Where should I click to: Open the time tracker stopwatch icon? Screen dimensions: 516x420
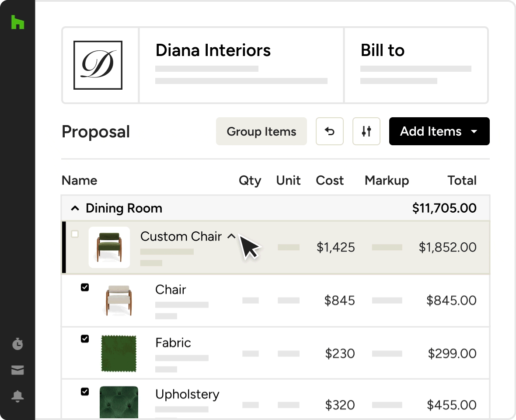click(x=17, y=344)
